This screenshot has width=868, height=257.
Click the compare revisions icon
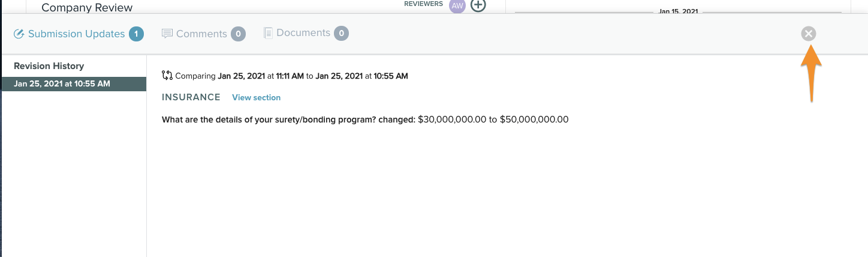coord(167,76)
